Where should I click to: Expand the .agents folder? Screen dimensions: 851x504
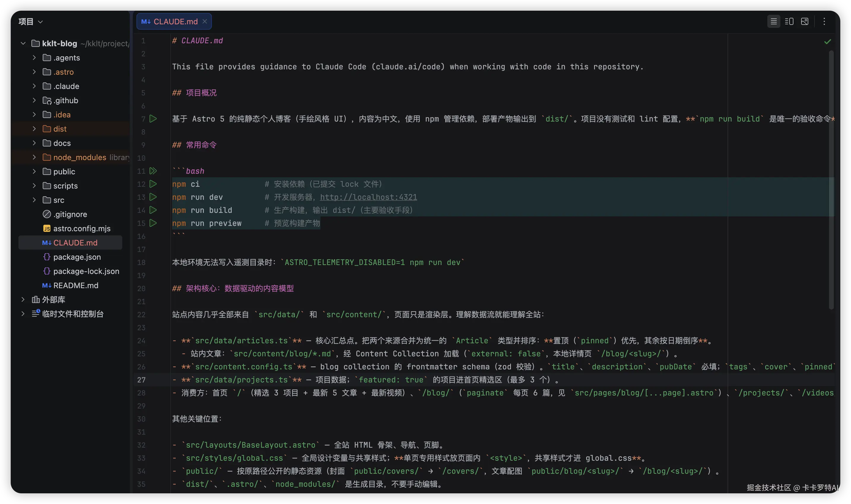[34, 58]
